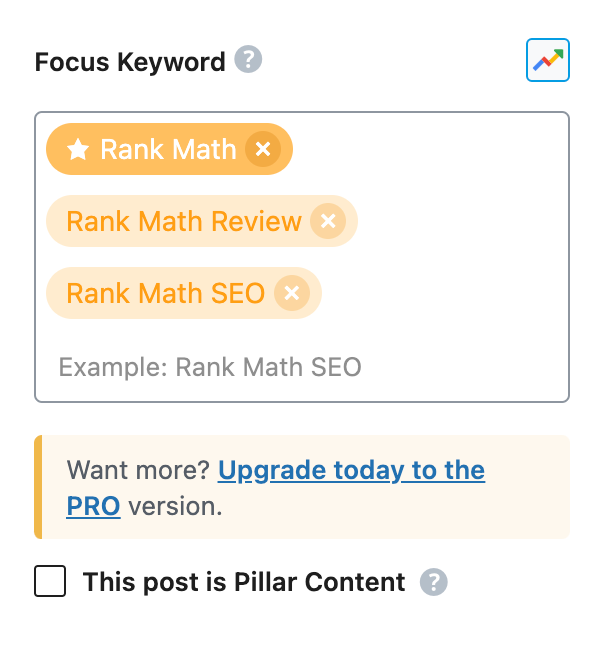Click the This post is Pillar Content label
This screenshot has height=654, width=608.
coord(244,582)
